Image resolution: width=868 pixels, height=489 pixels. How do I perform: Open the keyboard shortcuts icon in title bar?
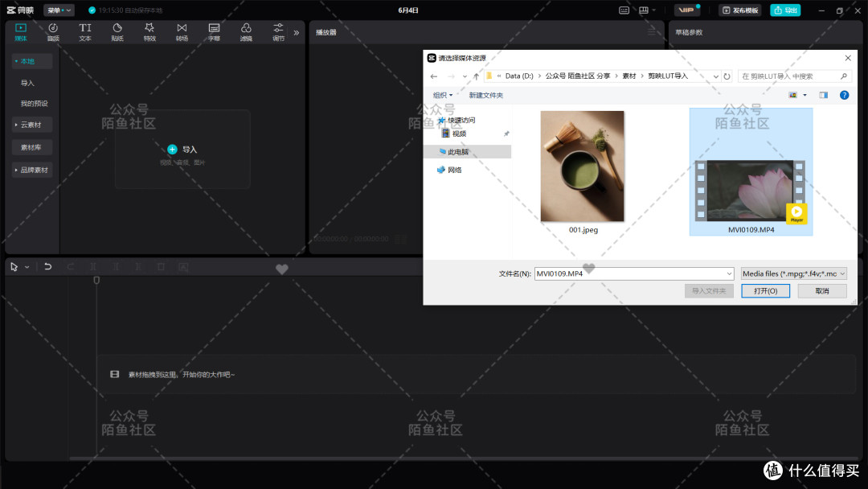pos(624,10)
